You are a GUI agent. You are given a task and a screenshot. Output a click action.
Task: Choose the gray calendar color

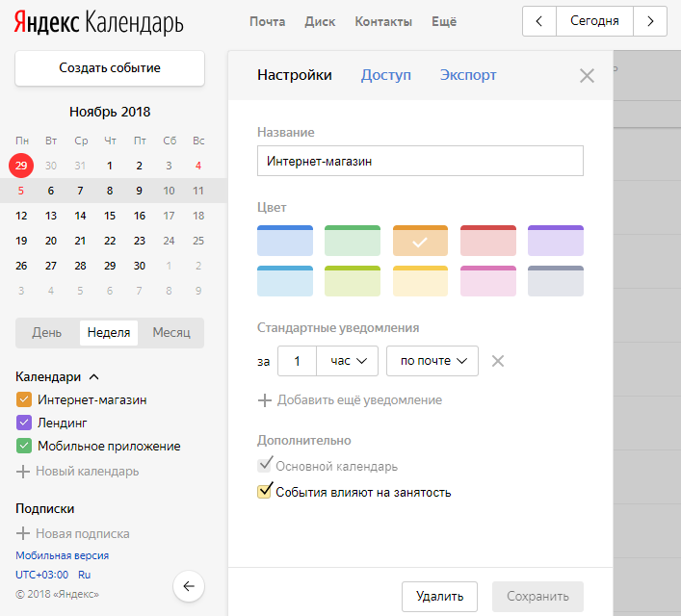[x=556, y=281]
